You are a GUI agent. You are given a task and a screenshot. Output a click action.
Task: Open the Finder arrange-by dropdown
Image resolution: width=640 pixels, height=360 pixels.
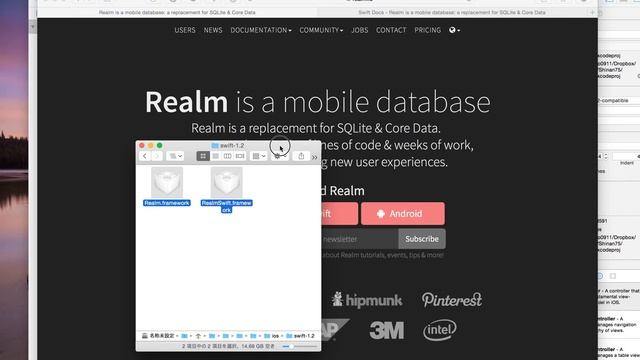point(259,156)
